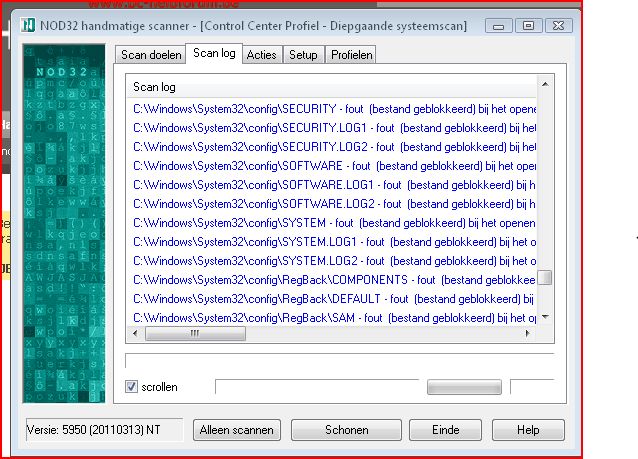Screen dimensions: 638x459
Task: Click the scroll-down arrow of the log
Action: pos(545,317)
